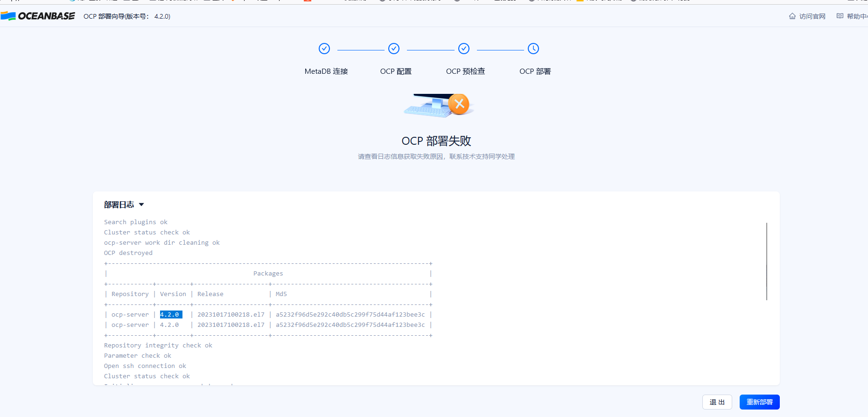Viewport: 868px width, 417px height.
Task: Click the highlighted 4.2.0 version text
Action: click(x=171, y=315)
